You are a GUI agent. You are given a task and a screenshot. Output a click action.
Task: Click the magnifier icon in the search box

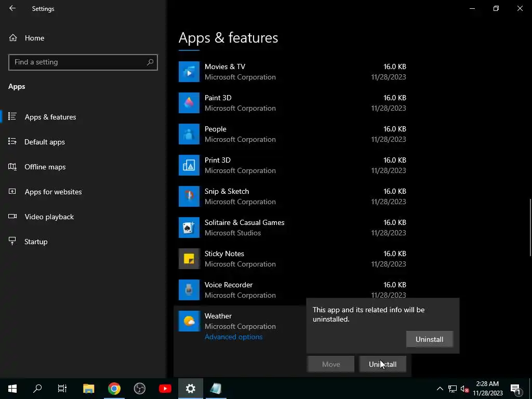[x=150, y=62]
